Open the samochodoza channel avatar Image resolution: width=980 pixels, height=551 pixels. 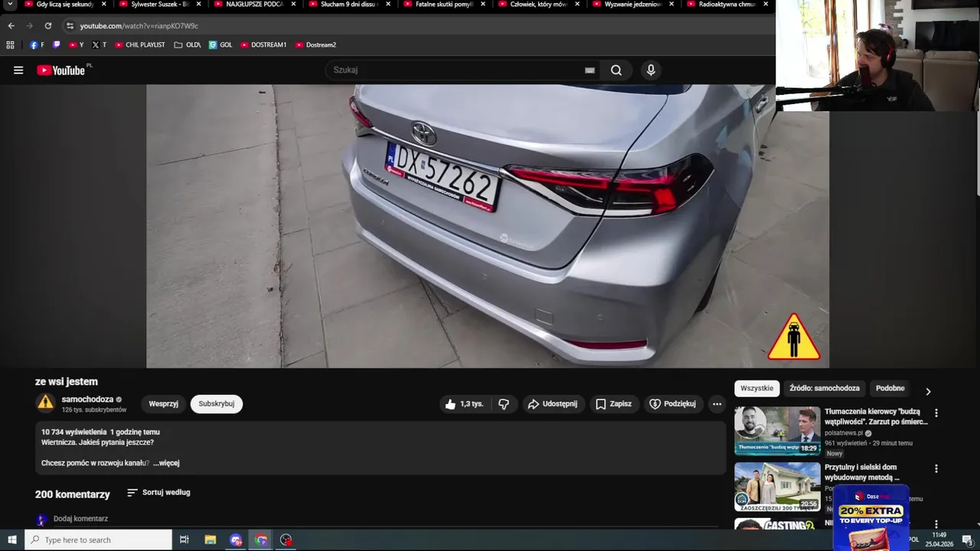(46, 403)
